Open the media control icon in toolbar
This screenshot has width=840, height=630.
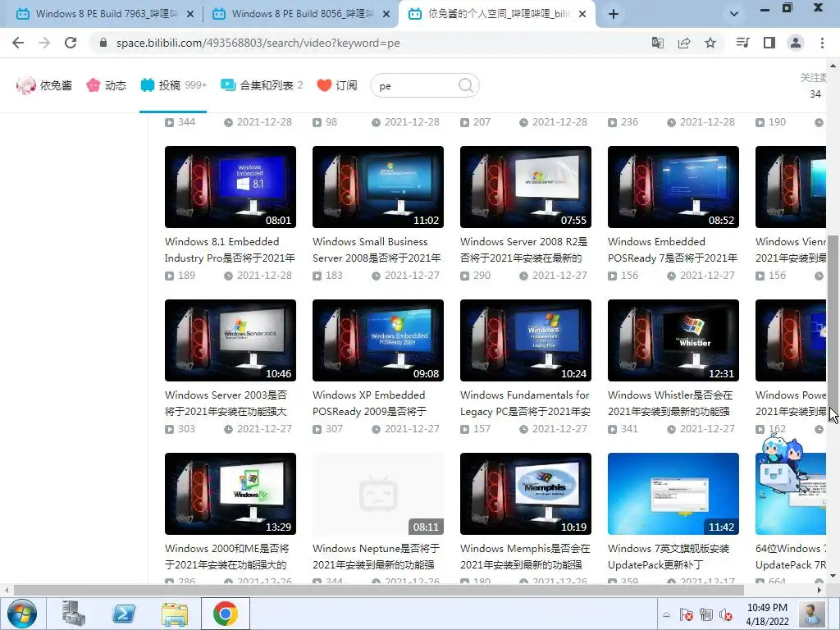point(743,43)
